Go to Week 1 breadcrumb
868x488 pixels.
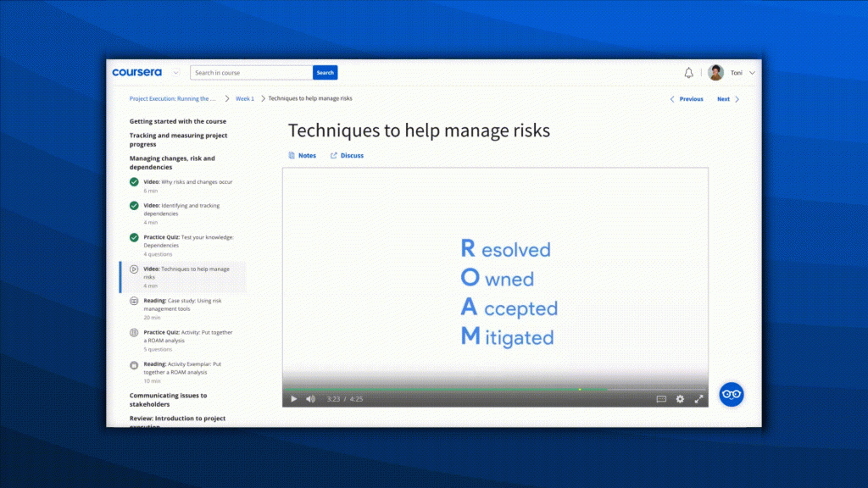(245, 98)
